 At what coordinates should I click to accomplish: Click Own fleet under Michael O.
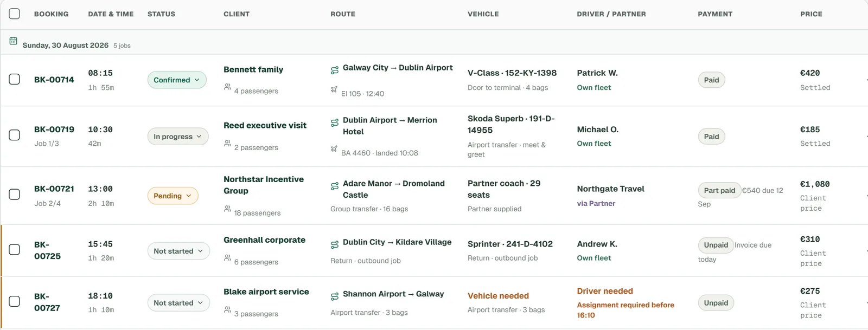(593, 144)
